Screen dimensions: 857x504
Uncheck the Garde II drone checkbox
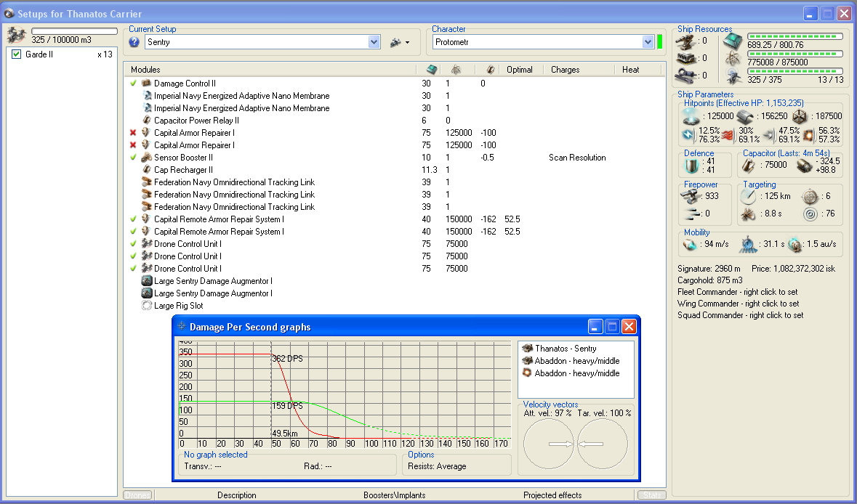(17, 54)
